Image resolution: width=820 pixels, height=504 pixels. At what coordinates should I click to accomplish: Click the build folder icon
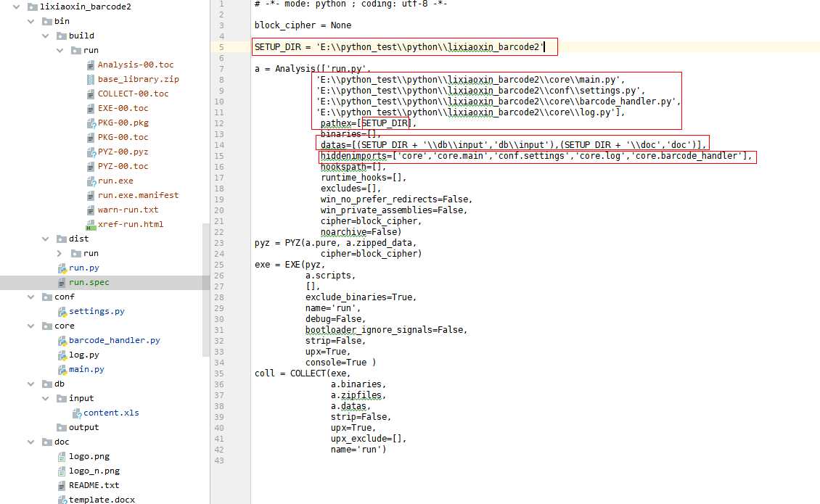(62, 36)
